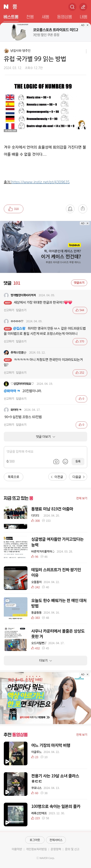Screen dimensions: 91x868
Task: Open the search magnifier icon in header
Action: pos(72,7)
